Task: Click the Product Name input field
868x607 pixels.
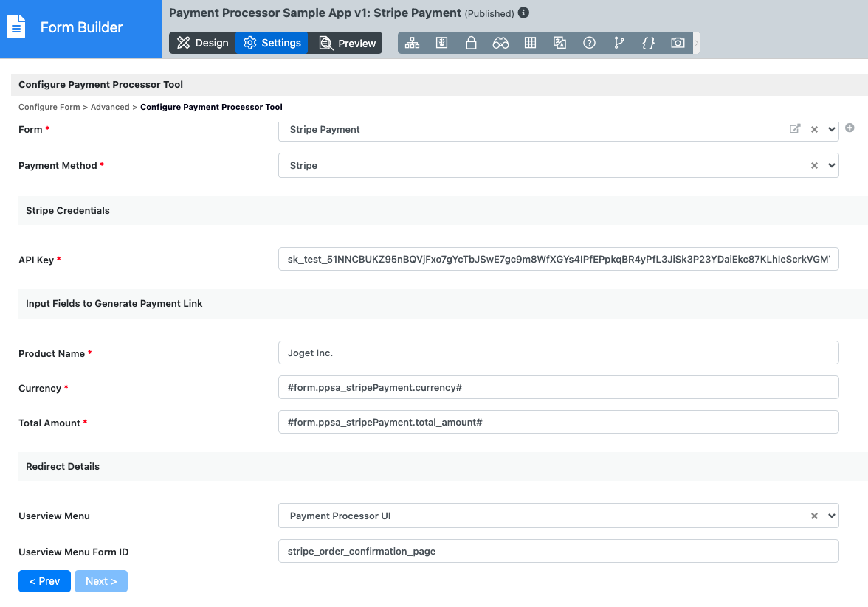Action: point(558,353)
